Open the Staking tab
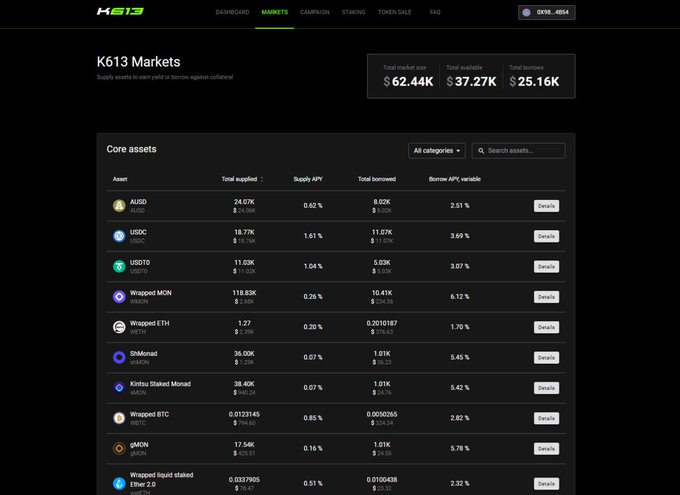 point(353,12)
